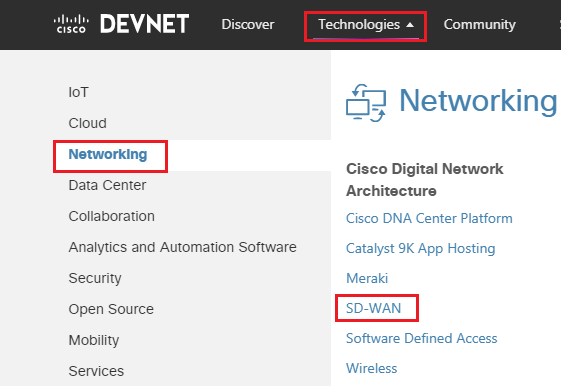Open the Community menu
Viewport: 561px width, 386px height.
point(479,24)
